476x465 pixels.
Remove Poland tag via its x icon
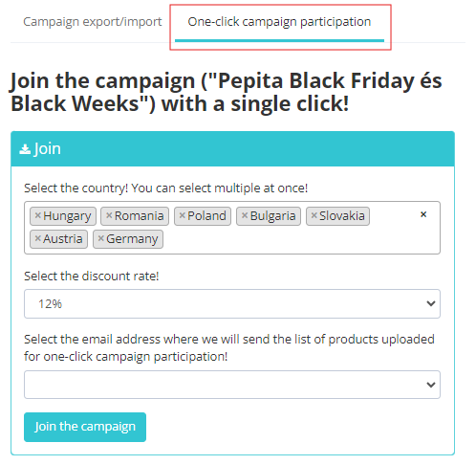(x=182, y=215)
